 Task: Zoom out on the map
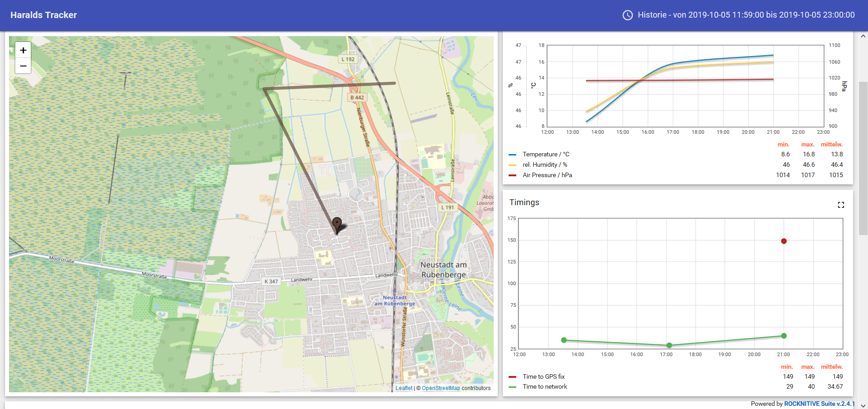23,66
